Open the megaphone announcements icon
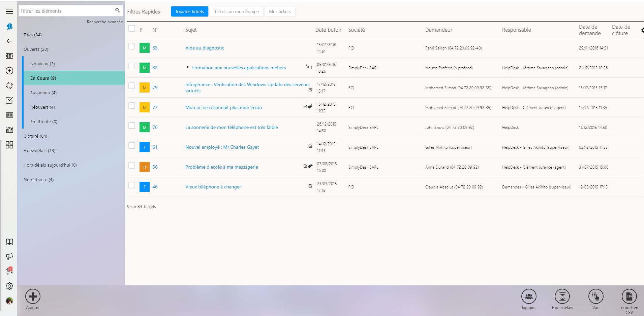The height and width of the screenshot is (316, 644). [9, 256]
